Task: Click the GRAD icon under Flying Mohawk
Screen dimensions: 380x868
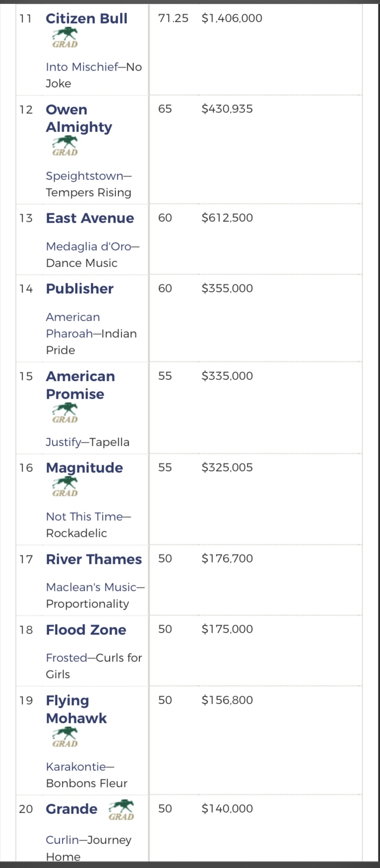Action: [x=65, y=737]
